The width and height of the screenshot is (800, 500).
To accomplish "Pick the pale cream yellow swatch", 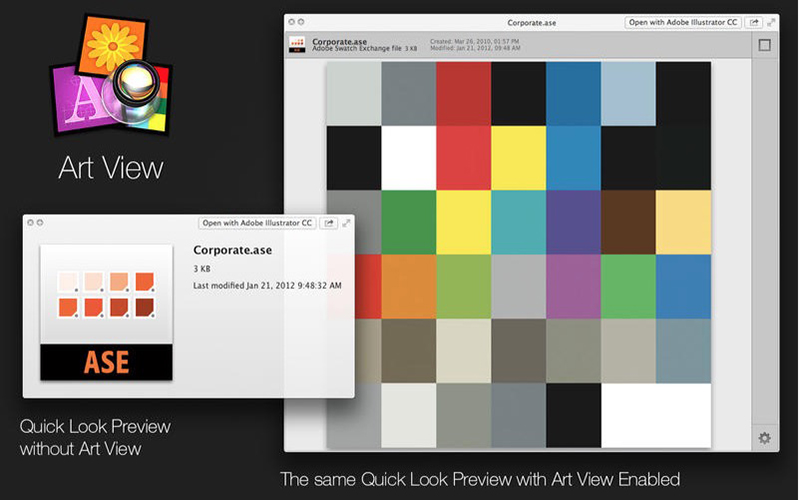I will pyautogui.click(x=683, y=222).
